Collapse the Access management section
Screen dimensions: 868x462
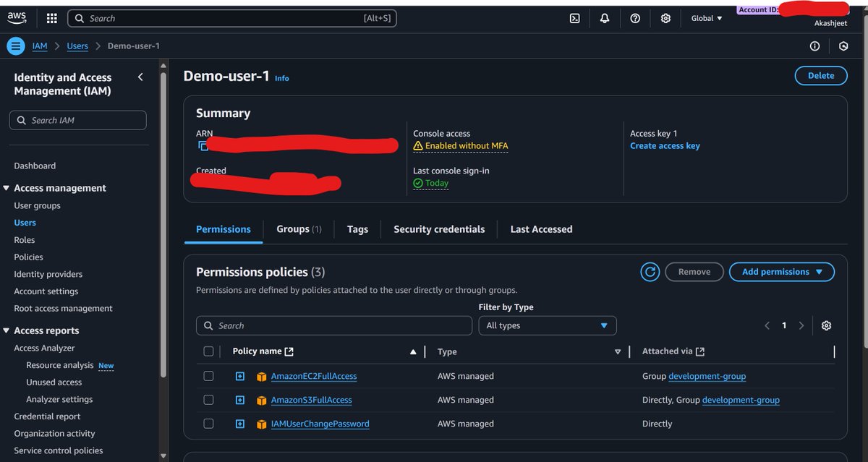point(6,188)
